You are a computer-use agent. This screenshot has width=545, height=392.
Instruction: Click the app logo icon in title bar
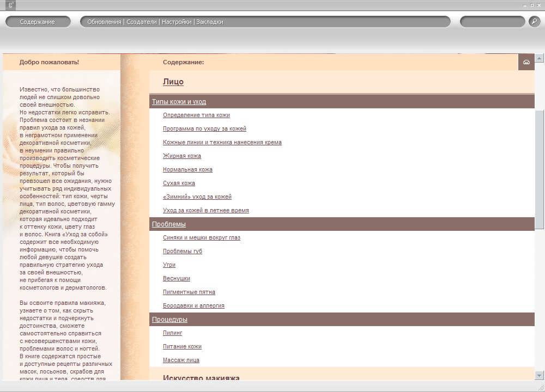pyautogui.click(x=10, y=5)
